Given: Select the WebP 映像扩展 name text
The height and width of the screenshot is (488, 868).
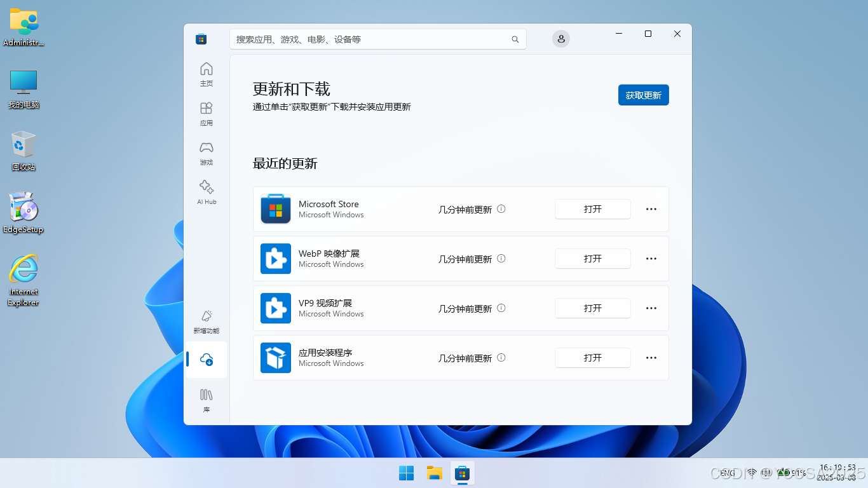Looking at the screenshot, I should (x=329, y=254).
